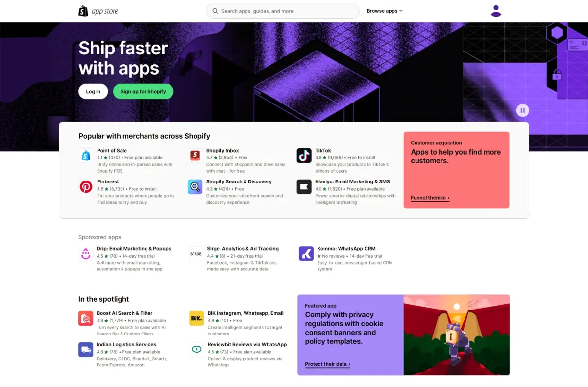Open BIK Instagram, Whatsapp, Email title
Screen dimensions: 588x387
click(x=245, y=313)
